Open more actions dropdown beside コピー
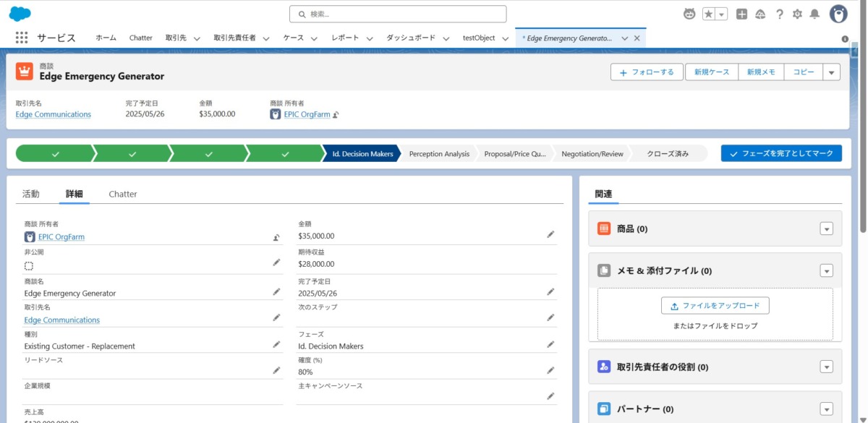The image size is (868, 423). [x=831, y=72]
